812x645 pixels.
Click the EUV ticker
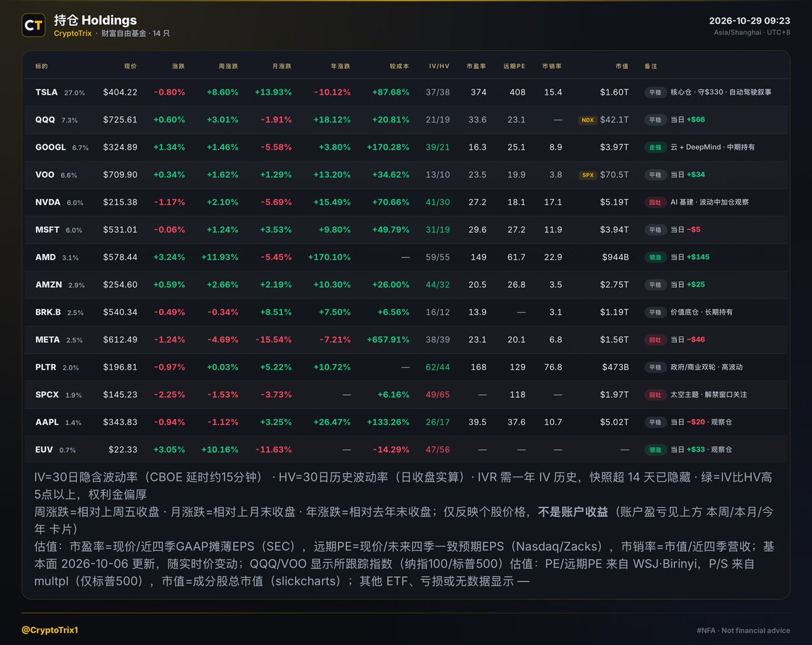(x=44, y=449)
